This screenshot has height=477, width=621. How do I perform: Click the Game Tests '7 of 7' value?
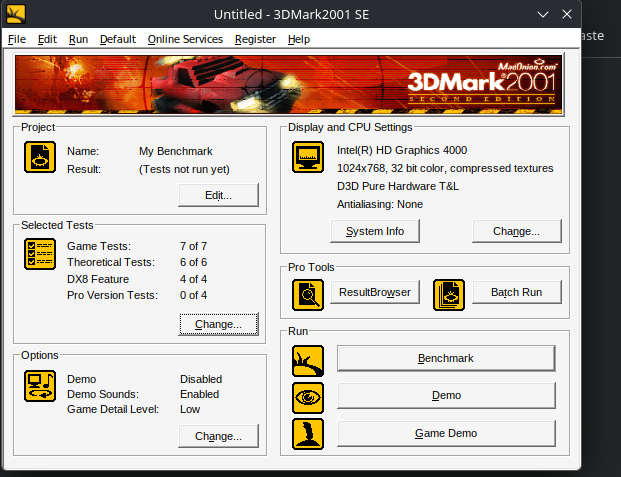193,246
